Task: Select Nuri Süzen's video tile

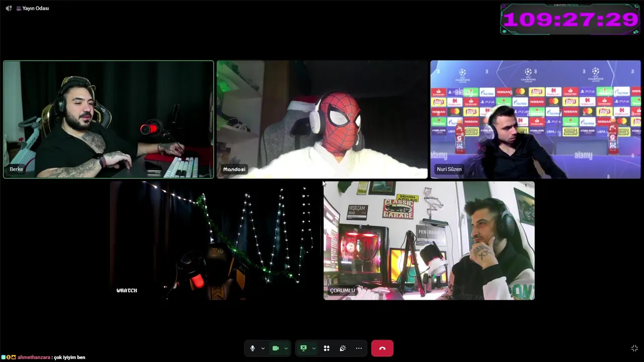Action: click(x=535, y=120)
